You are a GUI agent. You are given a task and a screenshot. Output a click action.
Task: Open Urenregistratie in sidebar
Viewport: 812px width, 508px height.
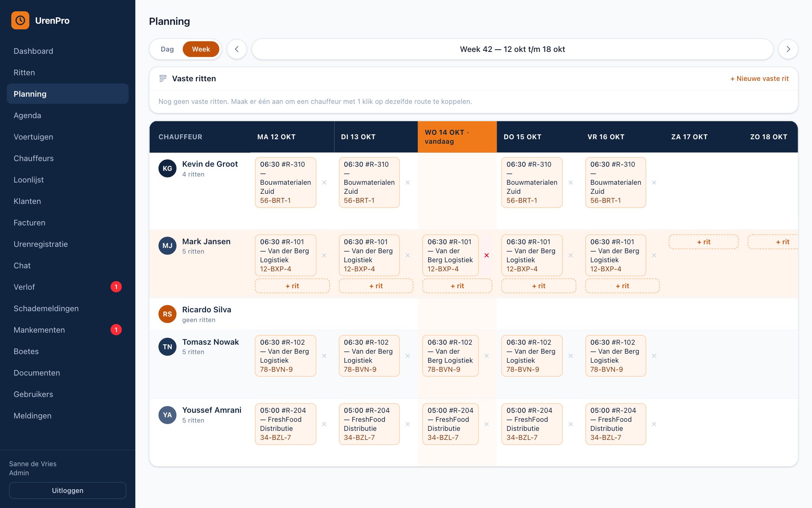tap(68, 244)
